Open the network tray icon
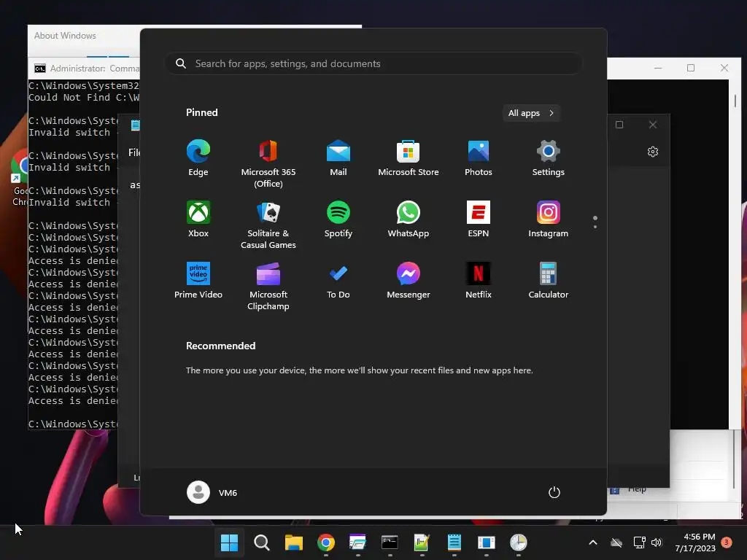The width and height of the screenshot is (747, 560). click(x=639, y=542)
